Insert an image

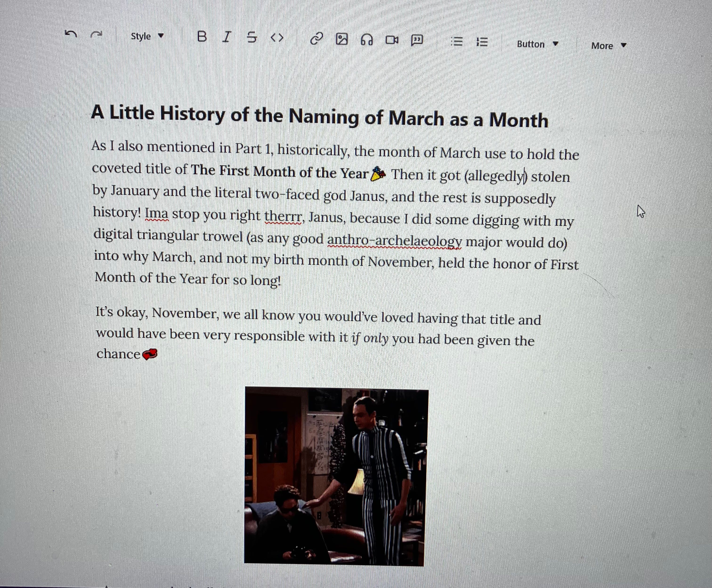click(342, 39)
